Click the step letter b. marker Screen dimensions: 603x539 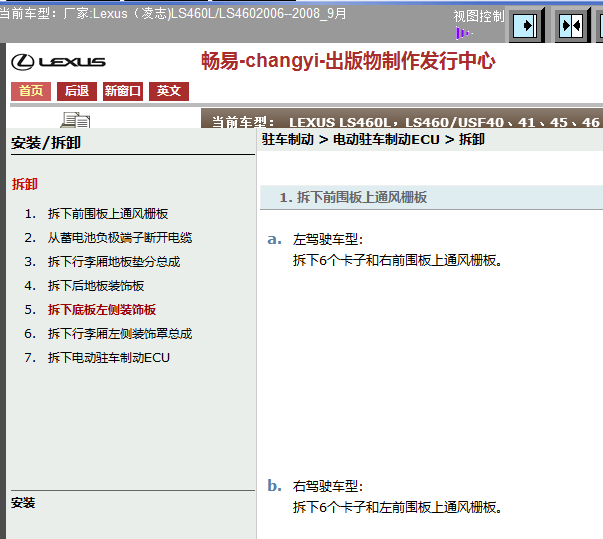(x=275, y=486)
